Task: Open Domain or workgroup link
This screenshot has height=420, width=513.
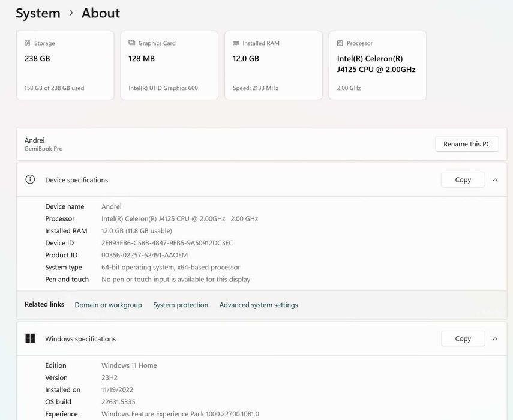Action: point(108,305)
